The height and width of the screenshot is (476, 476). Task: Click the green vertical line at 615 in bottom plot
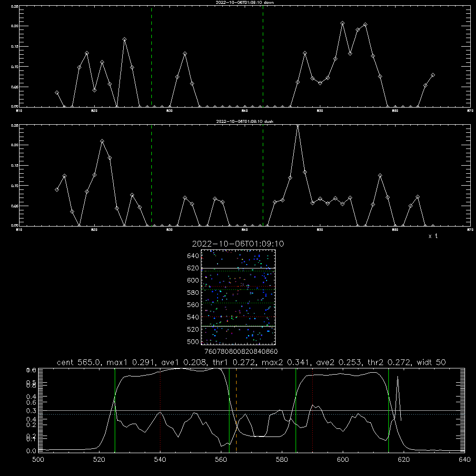click(388, 410)
